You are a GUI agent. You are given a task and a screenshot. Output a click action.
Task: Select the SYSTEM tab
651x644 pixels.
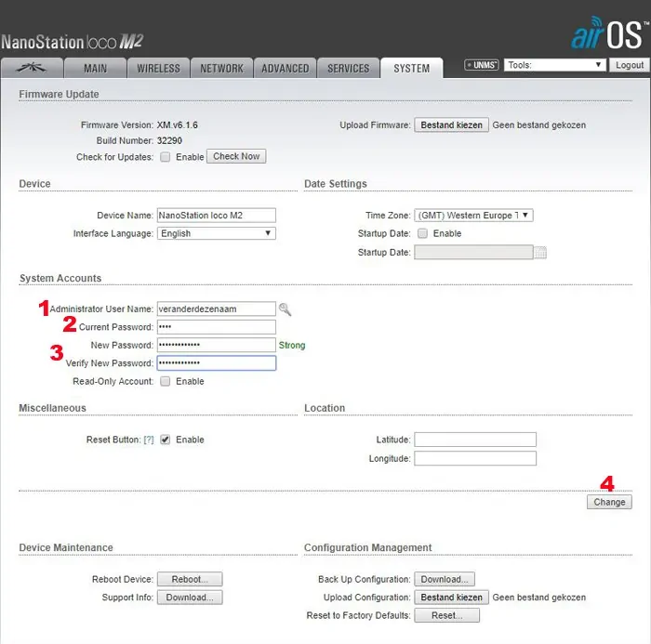tap(411, 68)
